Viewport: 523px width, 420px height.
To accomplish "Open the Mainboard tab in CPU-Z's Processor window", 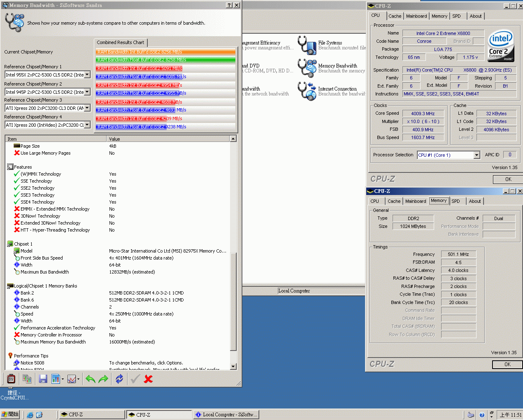I will (416, 16).
